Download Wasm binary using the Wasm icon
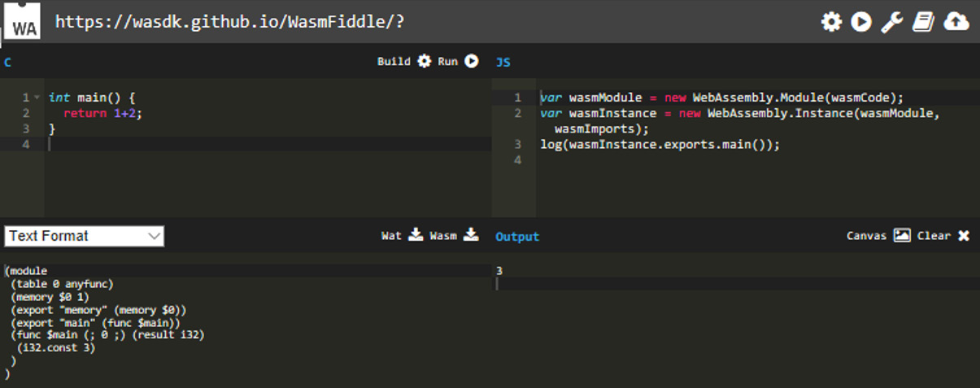Image resolution: width=980 pixels, height=388 pixels. [471, 235]
